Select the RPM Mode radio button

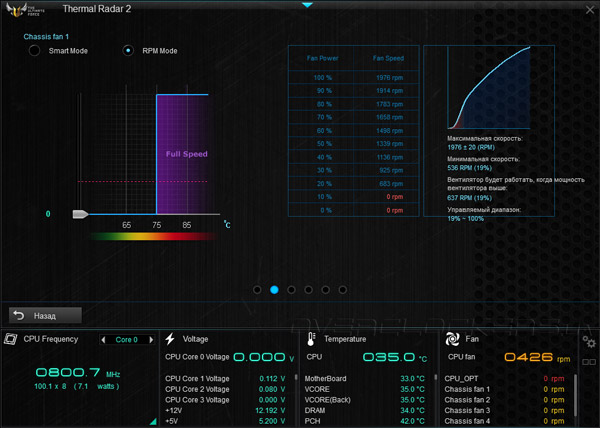(128, 50)
